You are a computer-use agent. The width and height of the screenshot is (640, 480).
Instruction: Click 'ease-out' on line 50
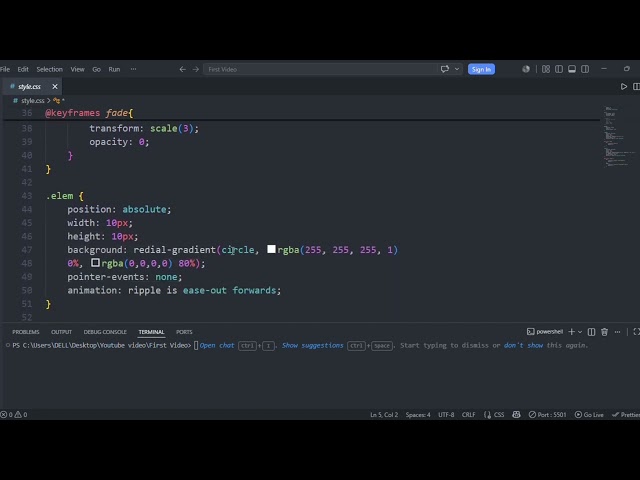pos(204,290)
